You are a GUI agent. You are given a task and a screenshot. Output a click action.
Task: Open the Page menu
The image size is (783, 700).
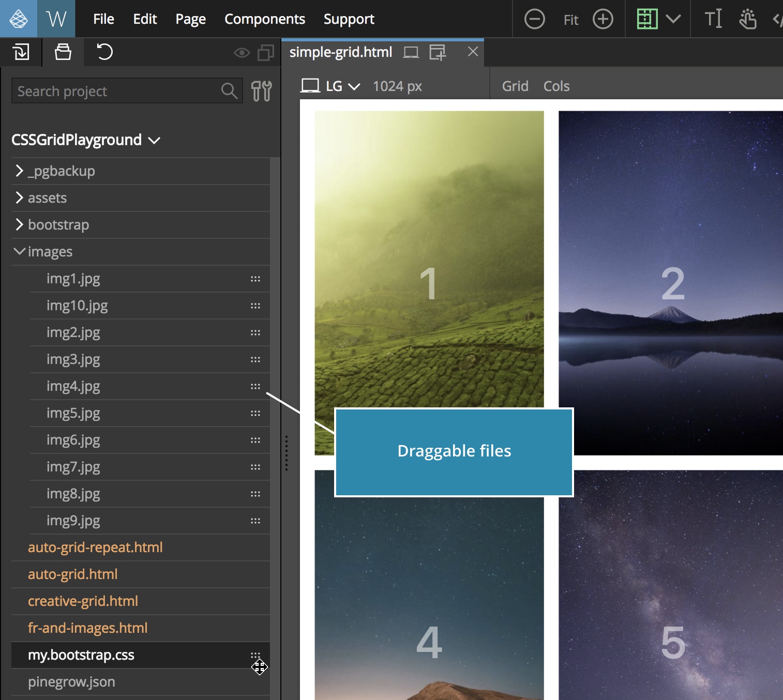tap(190, 19)
